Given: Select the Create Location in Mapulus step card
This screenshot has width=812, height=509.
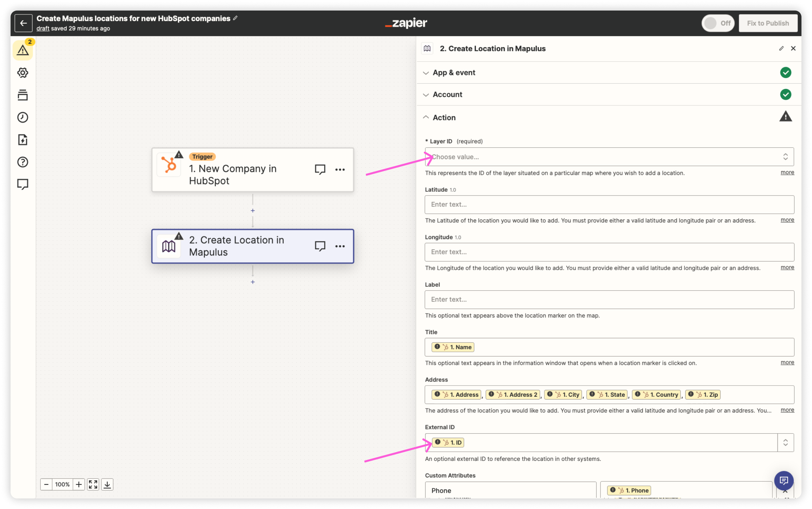Looking at the screenshot, I should tap(253, 246).
